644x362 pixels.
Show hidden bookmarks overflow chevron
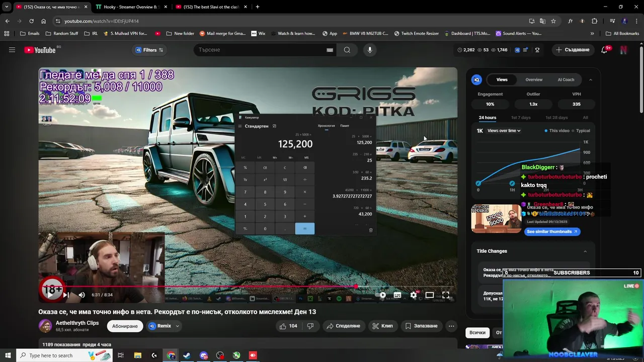pos(592,34)
